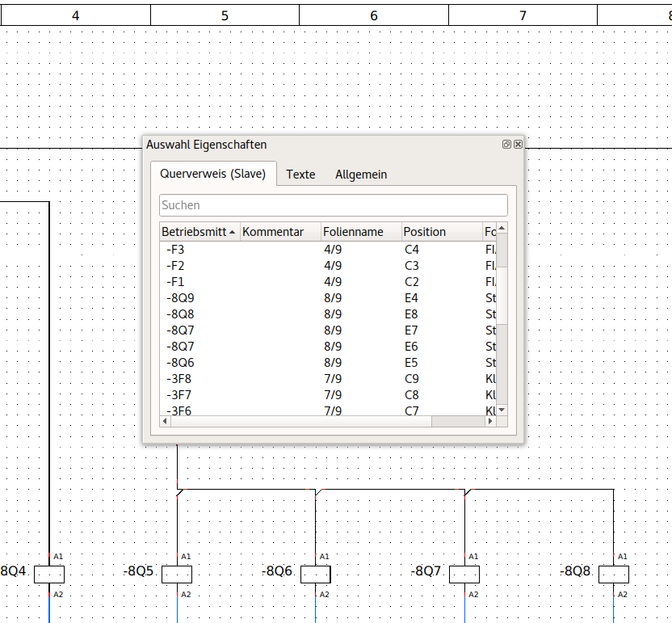Select the -8Q6 coil symbol in schematic
This screenshot has height=623, width=672.
[316, 575]
